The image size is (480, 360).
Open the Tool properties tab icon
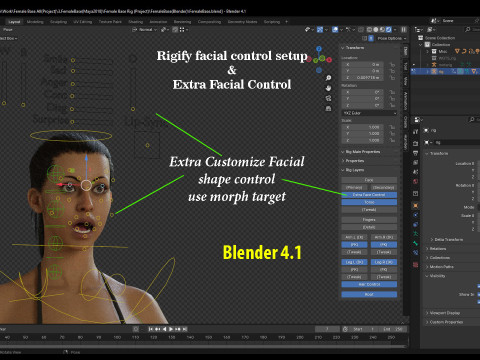pyautogui.click(x=415, y=132)
